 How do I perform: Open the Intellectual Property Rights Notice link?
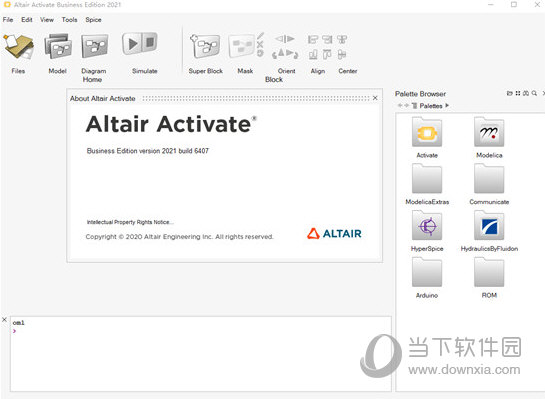[x=130, y=222]
